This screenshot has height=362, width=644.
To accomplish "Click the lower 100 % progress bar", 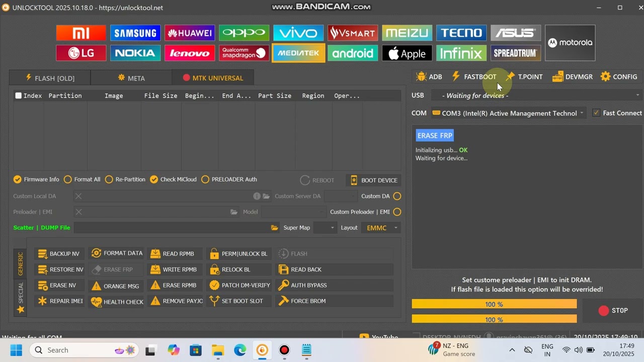I will (x=494, y=319).
